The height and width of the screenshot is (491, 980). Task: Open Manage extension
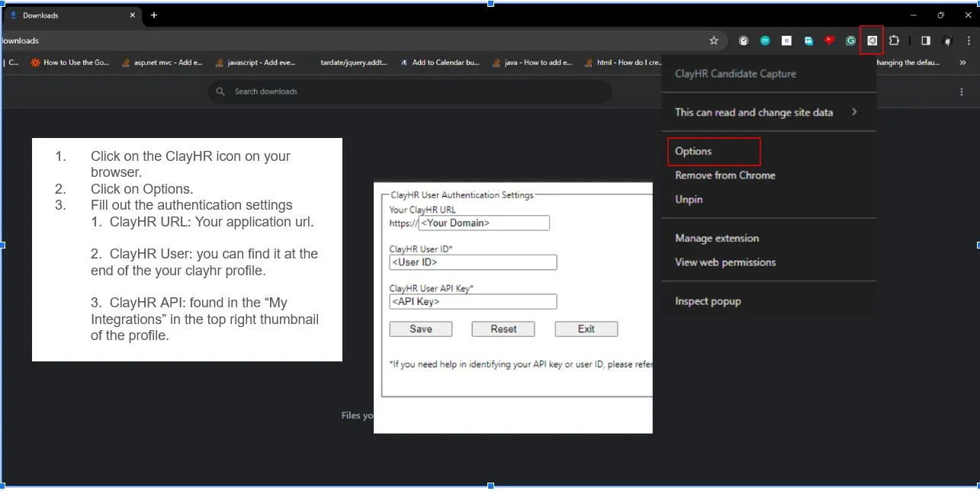(769, 238)
